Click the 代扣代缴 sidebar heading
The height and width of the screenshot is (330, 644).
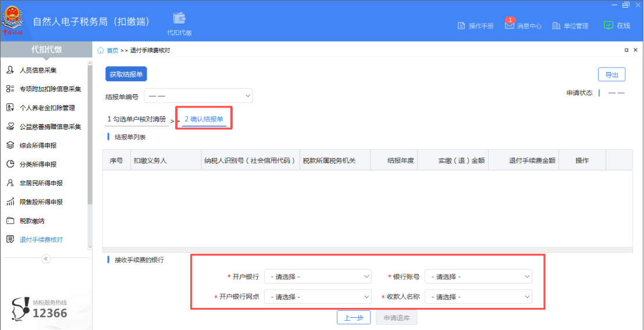(x=47, y=49)
